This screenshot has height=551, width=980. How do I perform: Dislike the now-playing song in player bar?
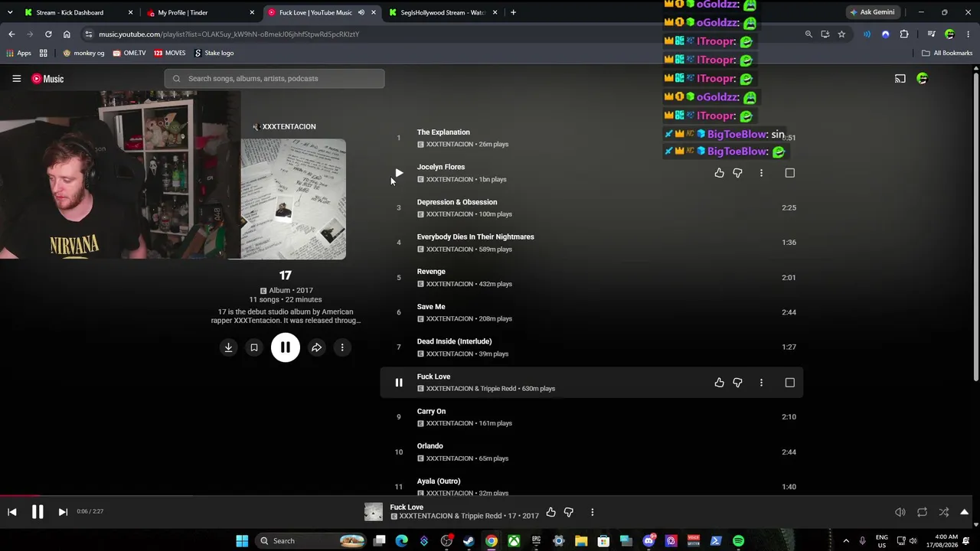coord(569,512)
